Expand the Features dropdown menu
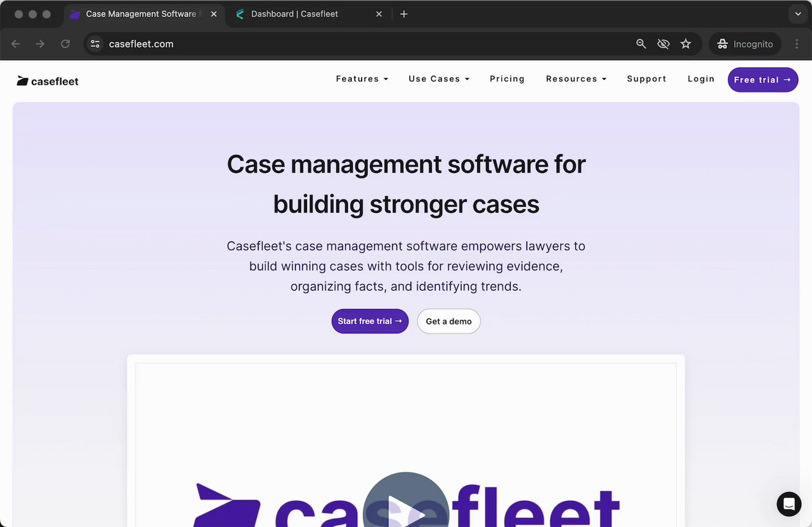The width and height of the screenshot is (812, 527). (362, 79)
